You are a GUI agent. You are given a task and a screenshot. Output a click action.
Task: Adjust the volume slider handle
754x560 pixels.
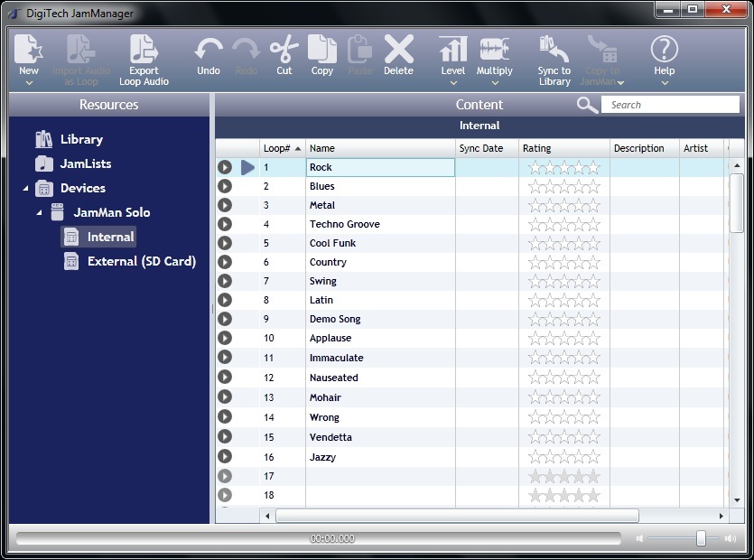pyautogui.click(x=701, y=538)
